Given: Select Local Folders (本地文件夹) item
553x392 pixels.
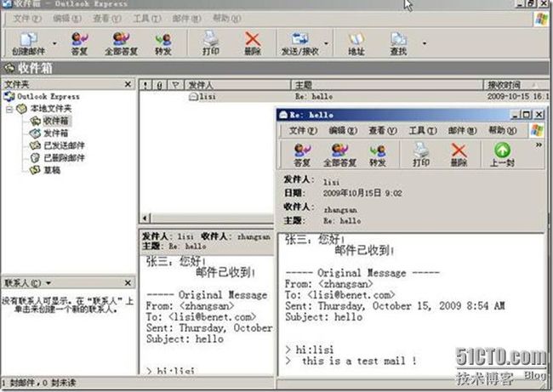Looking at the screenshot, I should tap(43, 109).
